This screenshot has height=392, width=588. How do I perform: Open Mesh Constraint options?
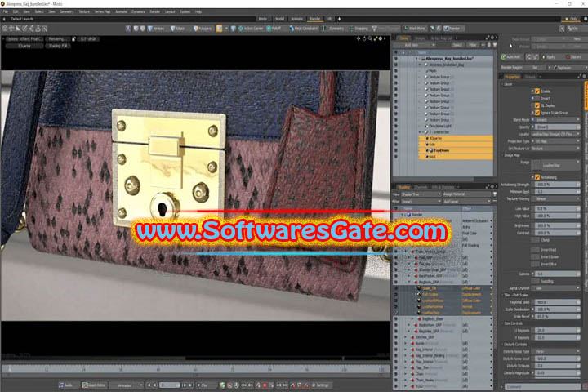tap(303, 29)
